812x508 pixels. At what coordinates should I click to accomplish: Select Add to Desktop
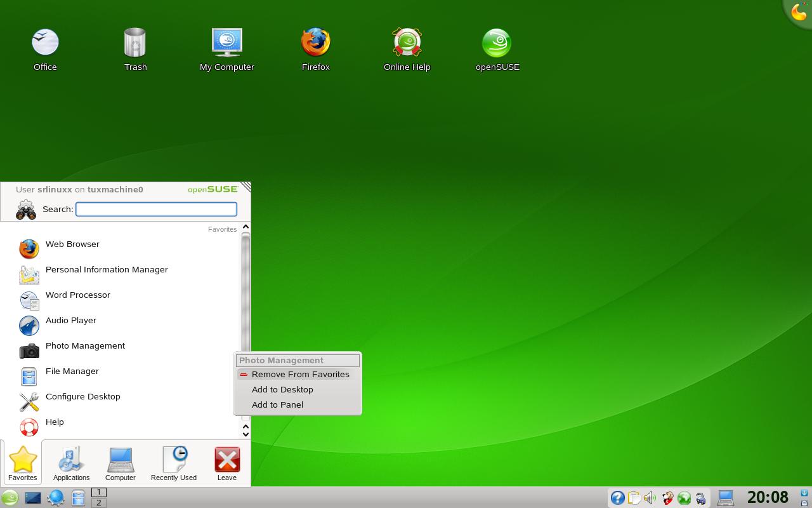click(282, 389)
